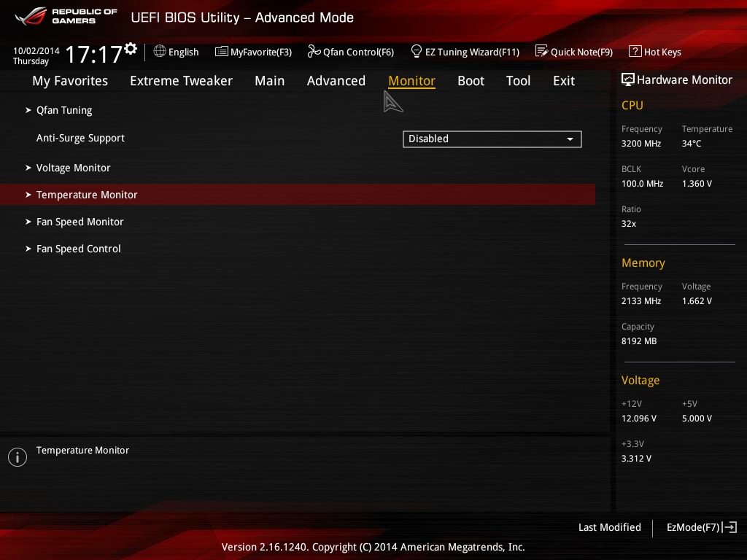The height and width of the screenshot is (560, 747).
Task: Launch EZ Tuning Wizard lightbulb icon
Action: 417,52
